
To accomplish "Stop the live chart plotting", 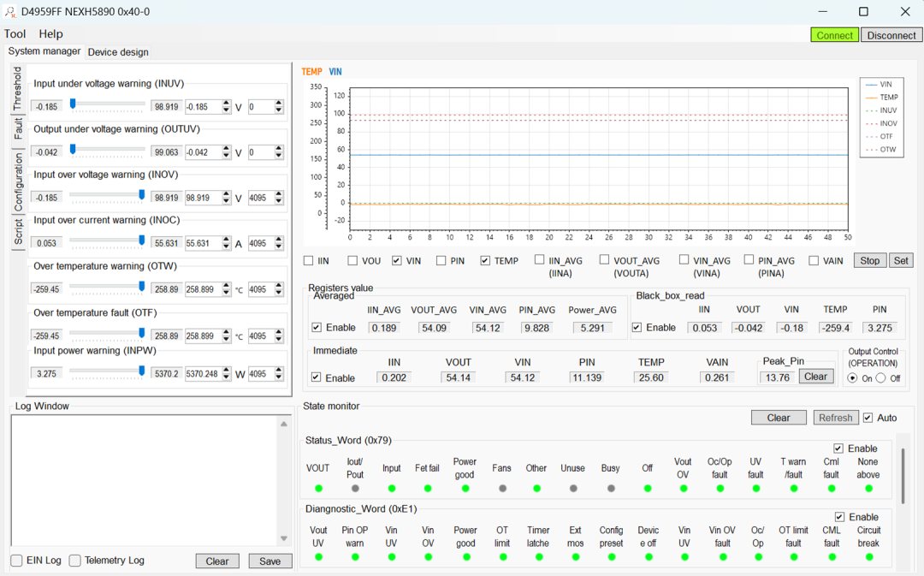I will (870, 260).
